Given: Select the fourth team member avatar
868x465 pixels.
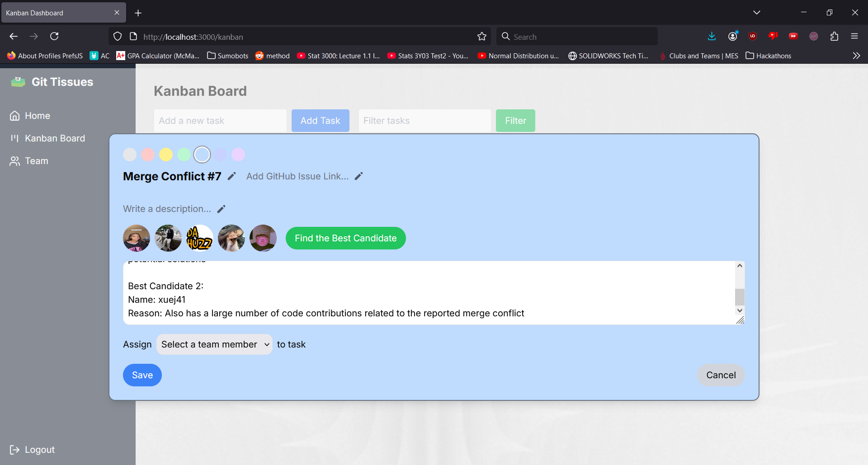Looking at the screenshot, I should [x=231, y=238].
